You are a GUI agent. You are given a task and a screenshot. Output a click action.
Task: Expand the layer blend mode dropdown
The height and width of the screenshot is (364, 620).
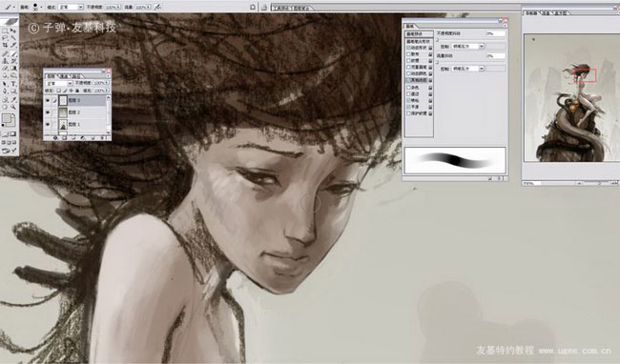[x=59, y=83]
